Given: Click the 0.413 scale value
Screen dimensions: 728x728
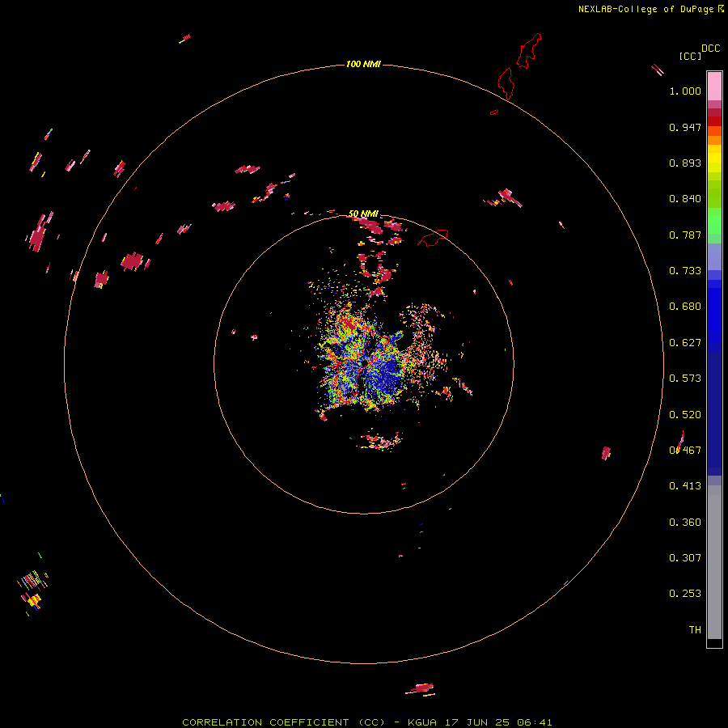Looking at the screenshot, I should 685,486.
